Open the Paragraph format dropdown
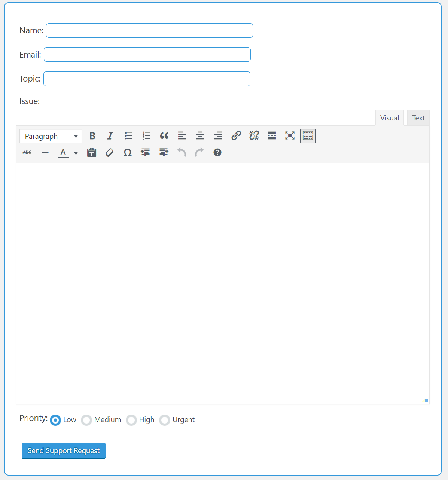The image size is (448, 480). tap(51, 136)
